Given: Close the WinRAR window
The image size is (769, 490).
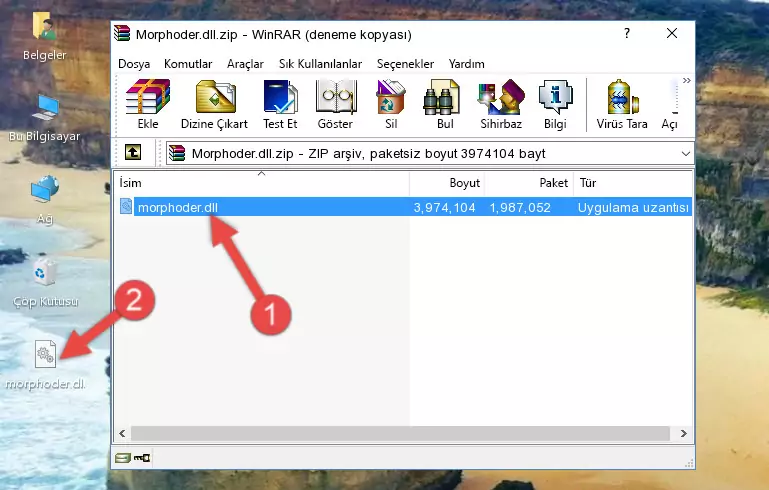Looking at the screenshot, I should [672, 33].
